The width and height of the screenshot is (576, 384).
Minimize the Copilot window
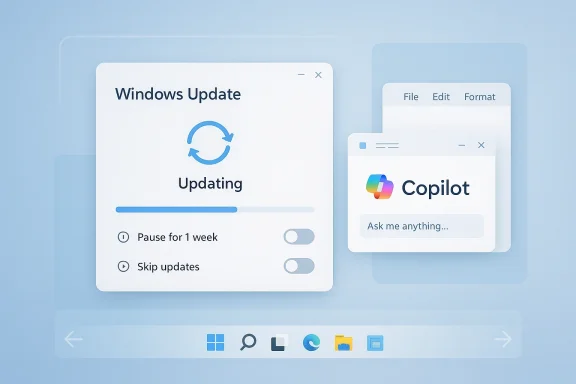click(x=462, y=146)
